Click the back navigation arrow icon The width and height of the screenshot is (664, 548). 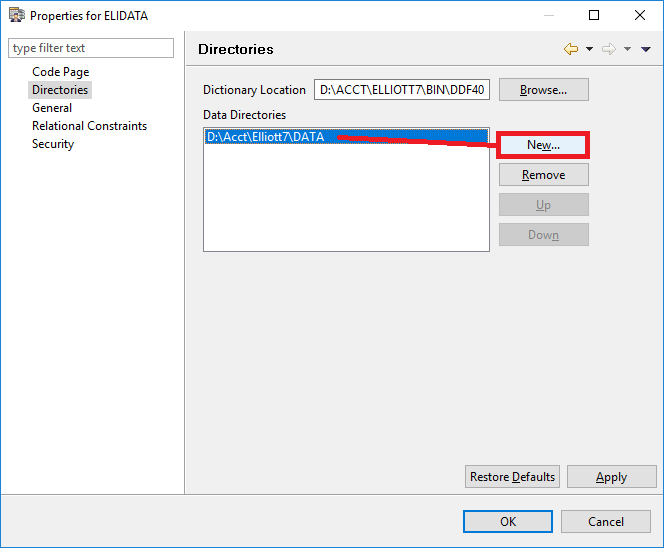click(x=571, y=49)
